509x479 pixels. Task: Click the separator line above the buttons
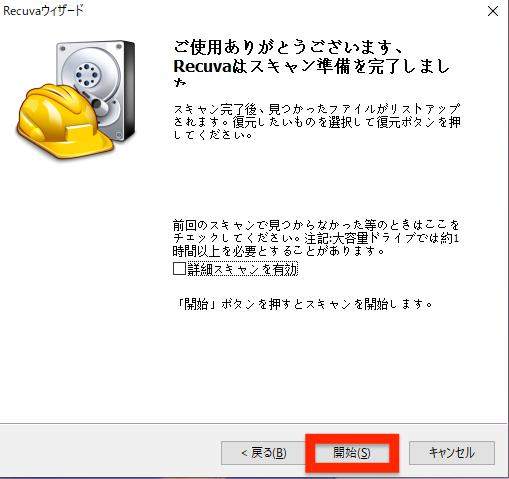253,424
